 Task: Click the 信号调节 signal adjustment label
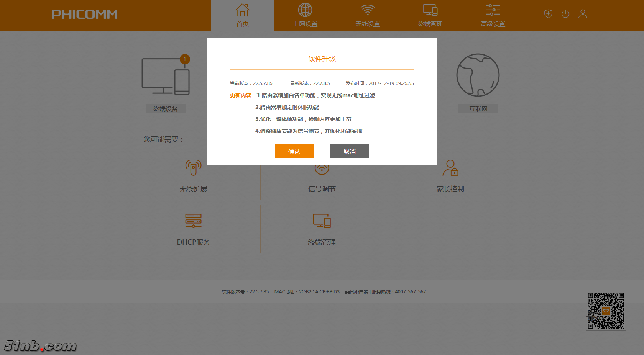tap(322, 189)
